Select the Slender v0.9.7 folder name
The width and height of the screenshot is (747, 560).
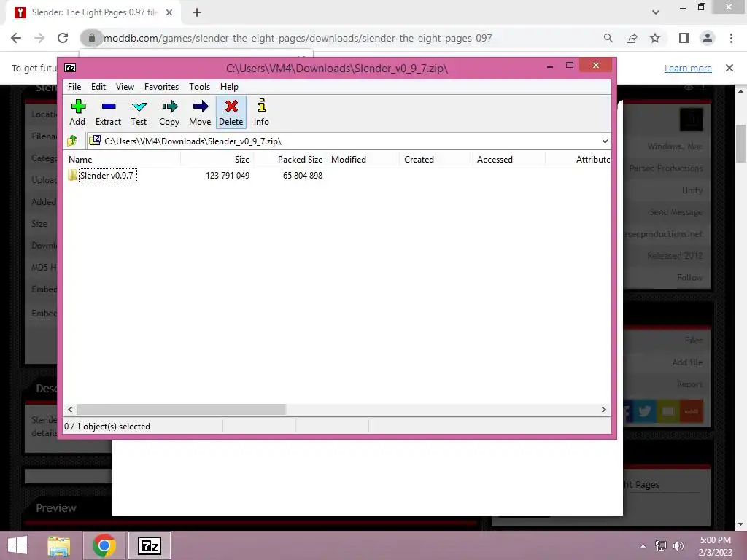point(107,175)
